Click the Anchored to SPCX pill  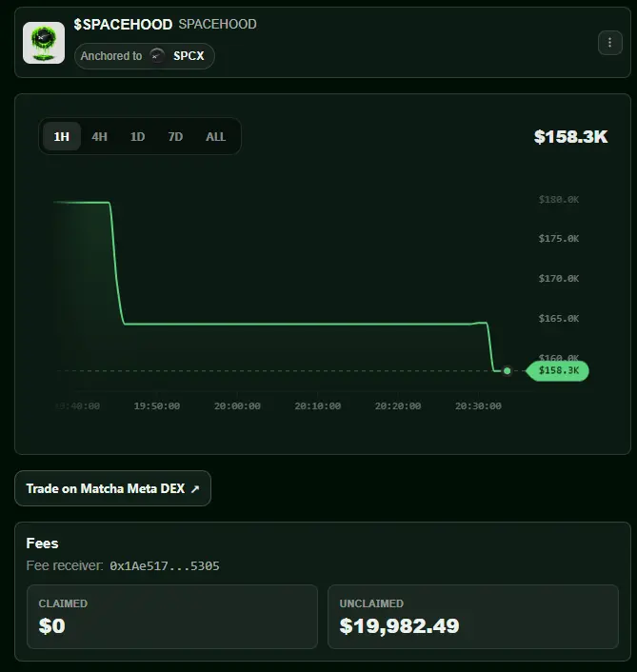tap(145, 56)
